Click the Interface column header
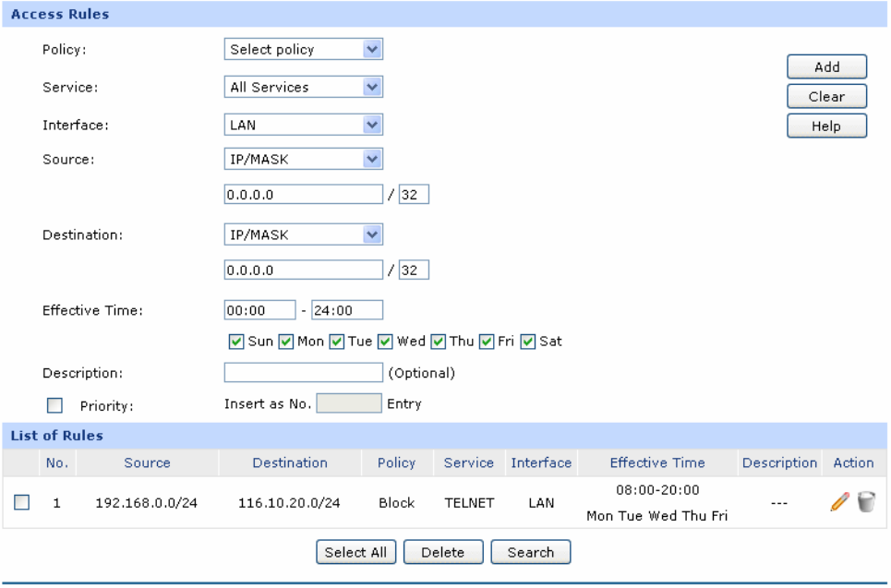 541,463
